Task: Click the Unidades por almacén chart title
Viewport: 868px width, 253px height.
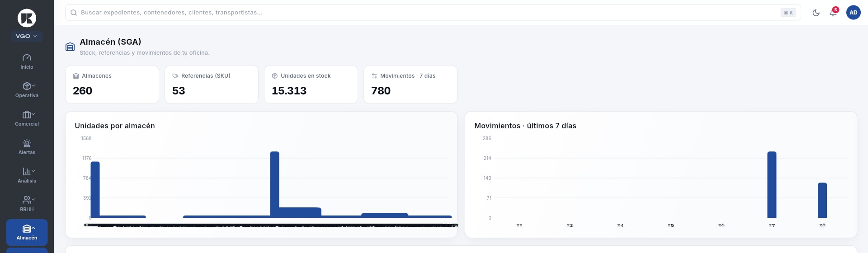Action: 115,126
